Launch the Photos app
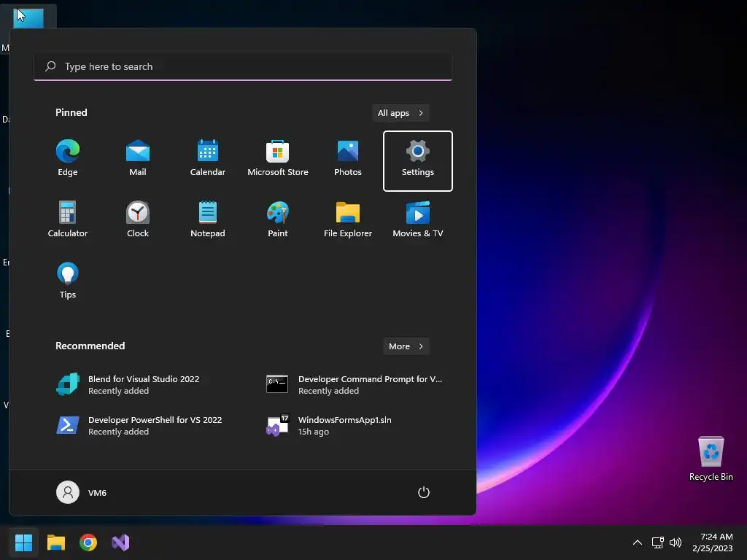This screenshot has height=560, width=747. coord(348,160)
